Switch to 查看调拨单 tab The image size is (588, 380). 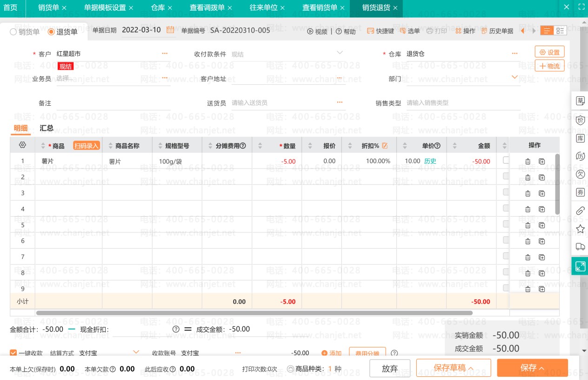(207, 8)
